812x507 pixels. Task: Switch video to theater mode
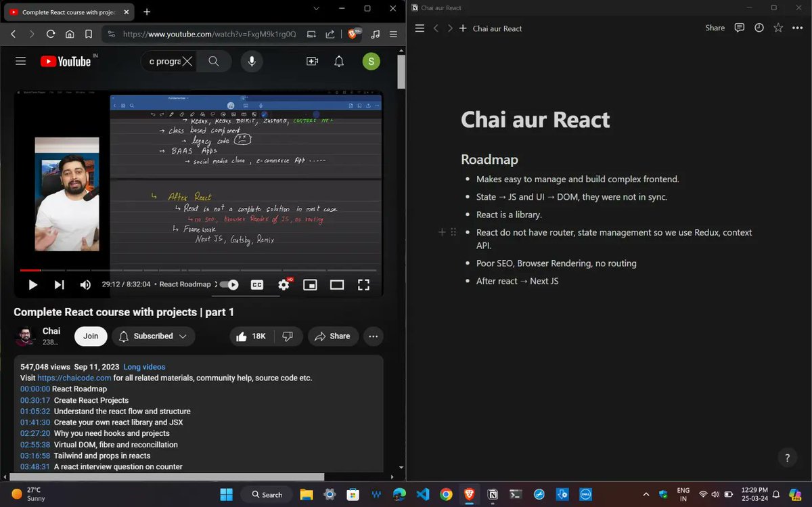337,285
